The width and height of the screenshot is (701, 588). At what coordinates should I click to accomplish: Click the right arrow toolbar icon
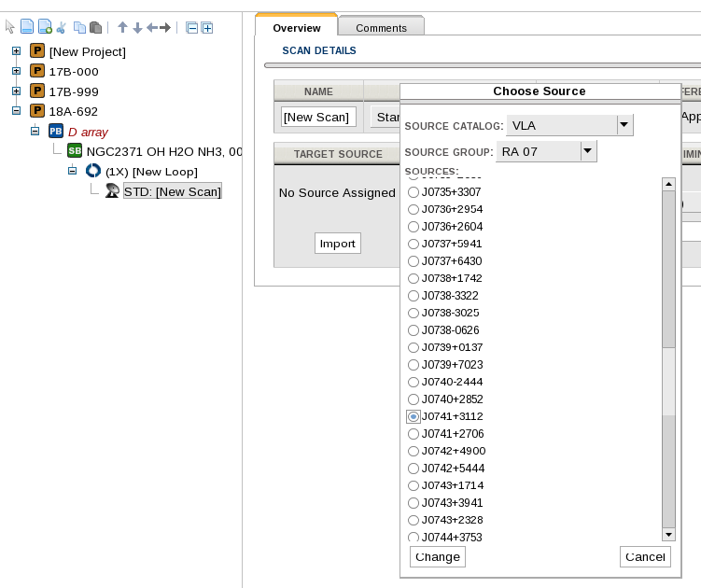click(x=165, y=28)
